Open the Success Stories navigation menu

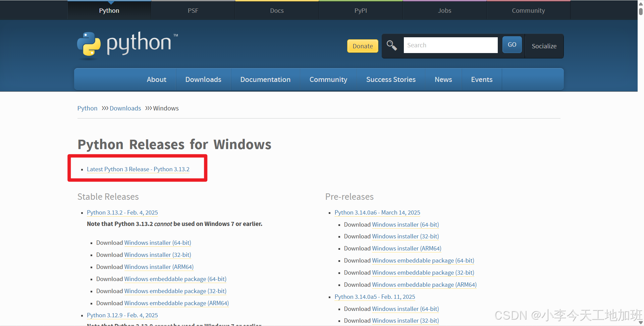tap(391, 80)
